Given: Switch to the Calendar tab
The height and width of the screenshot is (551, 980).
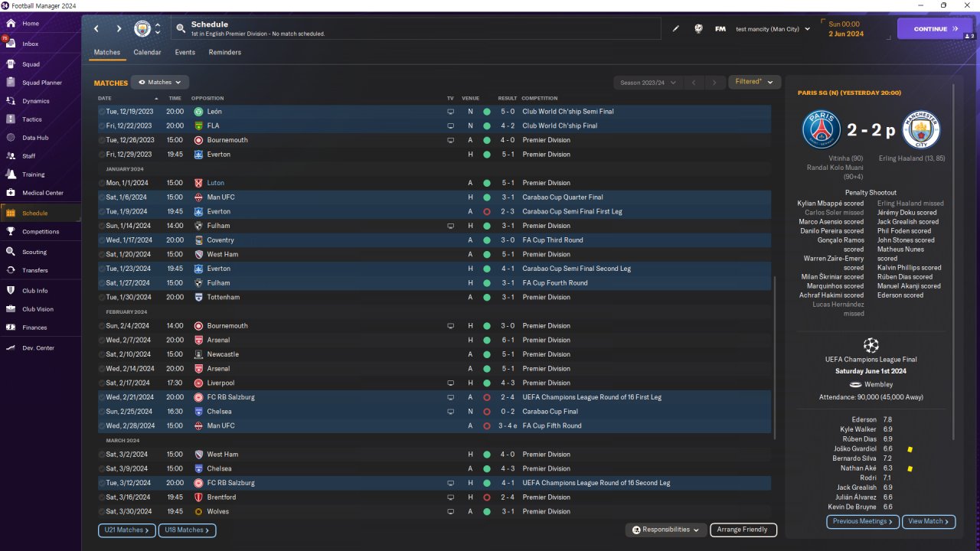Looking at the screenshot, I should (x=147, y=53).
